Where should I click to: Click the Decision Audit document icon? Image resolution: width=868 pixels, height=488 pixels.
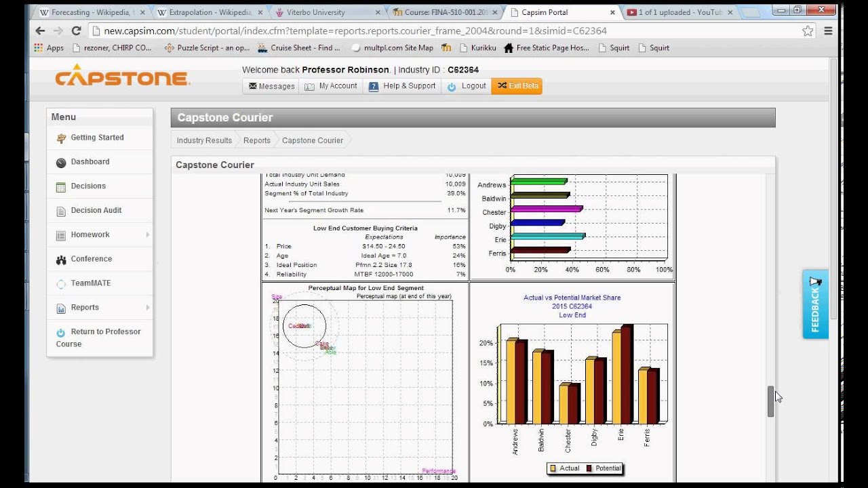[61, 211]
